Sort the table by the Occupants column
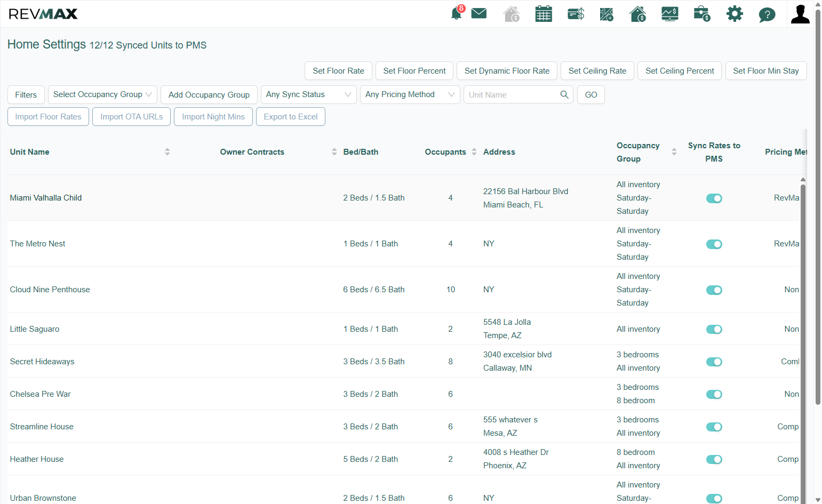The image size is (822, 504). point(474,152)
